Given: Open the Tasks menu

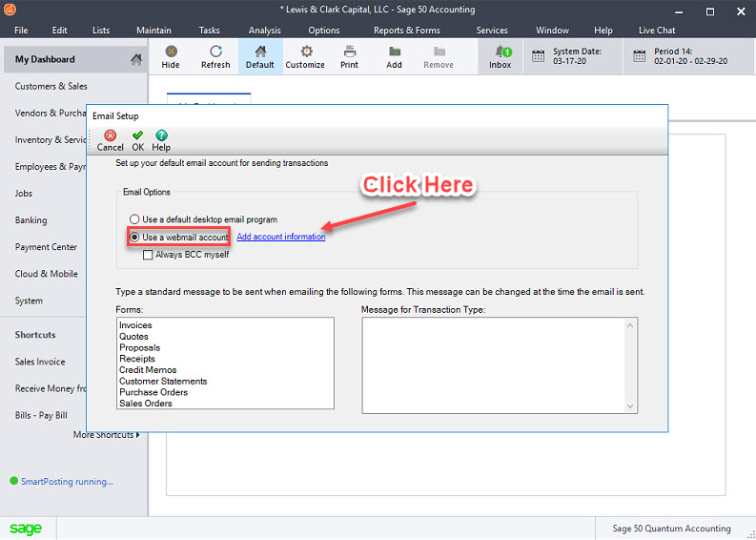Looking at the screenshot, I should [x=209, y=30].
